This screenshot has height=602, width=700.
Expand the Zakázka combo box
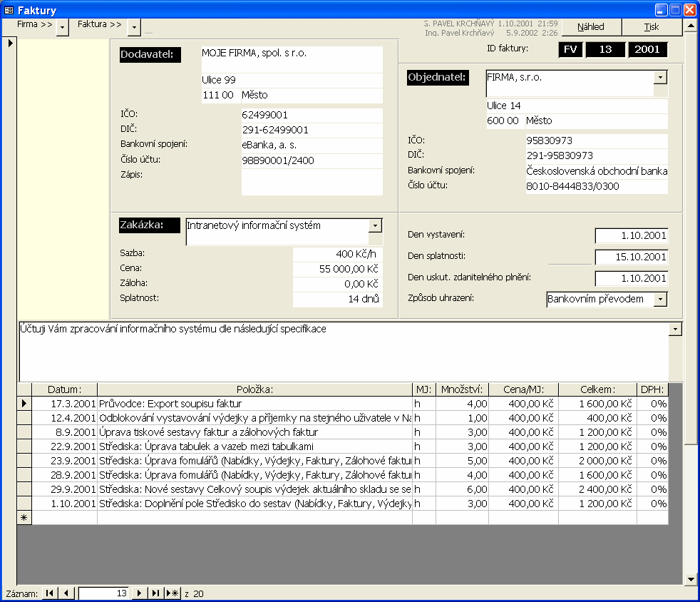(x=375, y=225)
